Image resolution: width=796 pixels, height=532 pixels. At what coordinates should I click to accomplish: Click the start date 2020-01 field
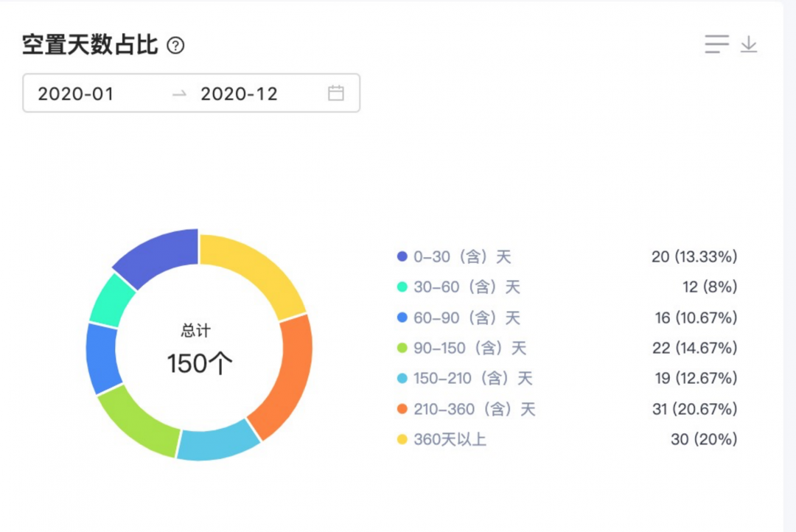coord(77,94)
